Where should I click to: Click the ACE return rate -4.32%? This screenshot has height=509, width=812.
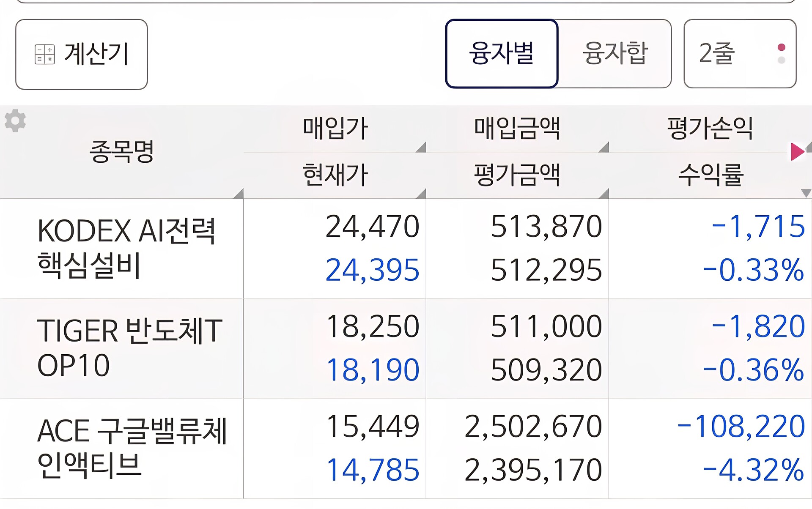coord(753,470)
